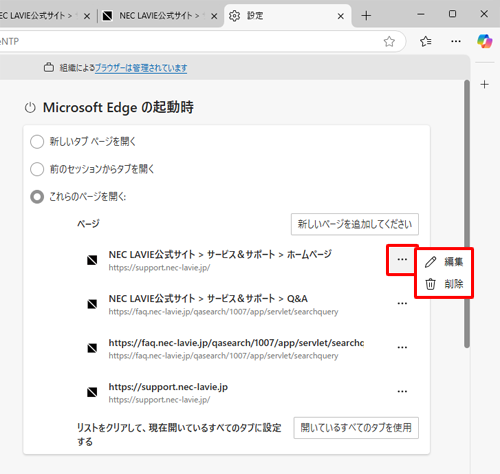Image resolution: width=500 pixels, height=474 pixels.
Task: Open ブラウザーは管理されています link
Action: pos(141,68)
